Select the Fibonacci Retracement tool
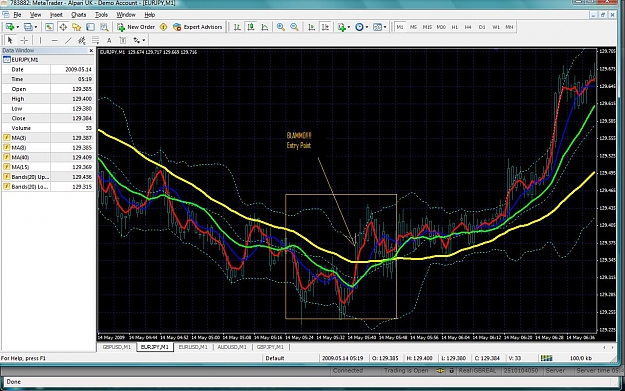625x391 pixels. click(95, 40)
